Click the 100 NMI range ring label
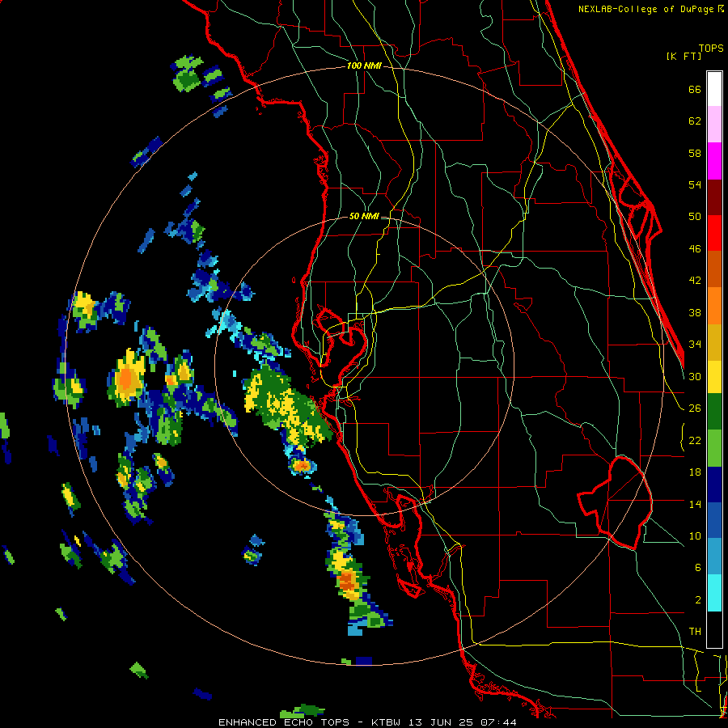The width and height of the screenshot is (728, 728). [x=363, y=66]
